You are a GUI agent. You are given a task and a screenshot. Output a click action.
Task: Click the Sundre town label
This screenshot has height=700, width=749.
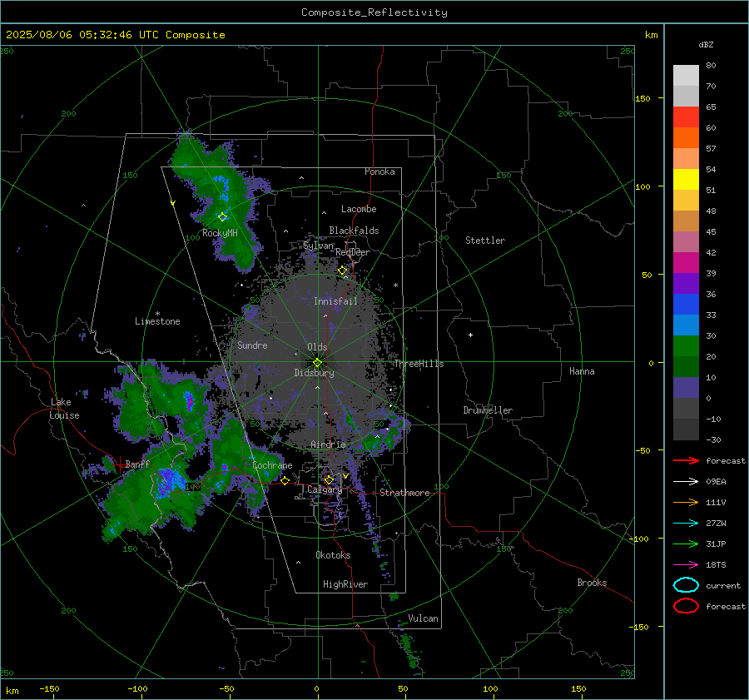click(252, 345)
